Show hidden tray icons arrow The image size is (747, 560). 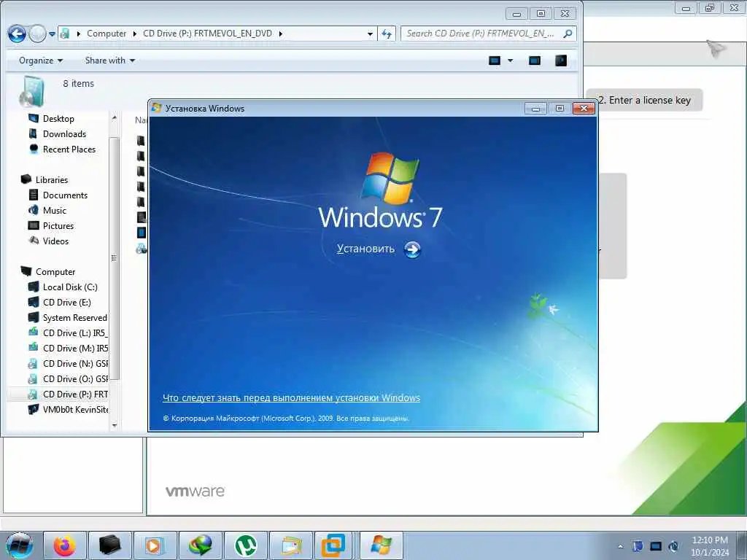620,546
